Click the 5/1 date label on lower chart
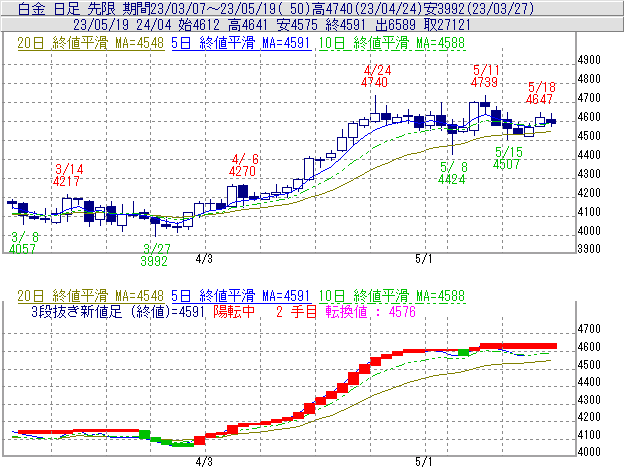This screenshot has height=475, width=624. (x=423, y=462)
